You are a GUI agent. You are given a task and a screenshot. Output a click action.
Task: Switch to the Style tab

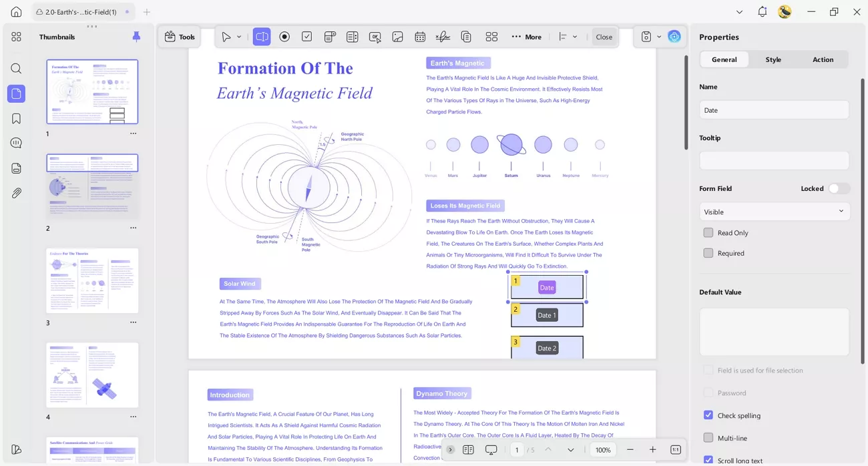(773, 59)
